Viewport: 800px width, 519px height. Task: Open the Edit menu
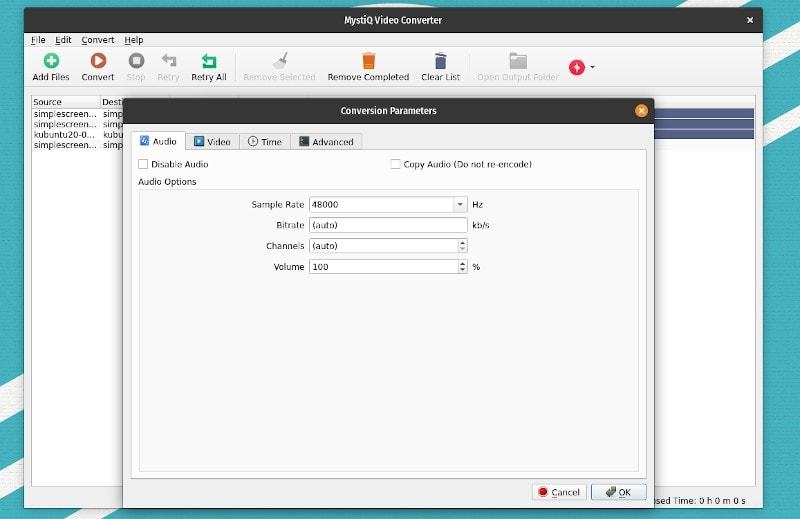[63, 40]
